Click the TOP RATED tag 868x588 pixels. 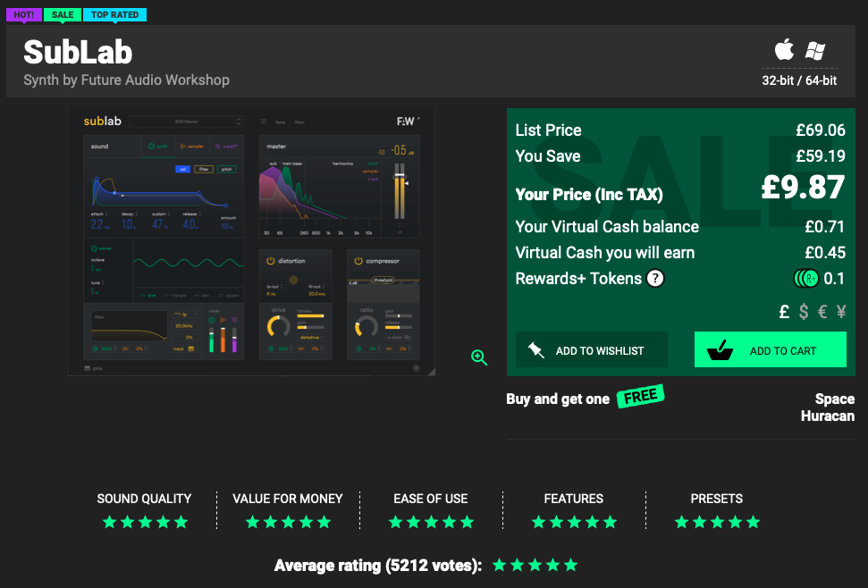click(x=114, y=15)
